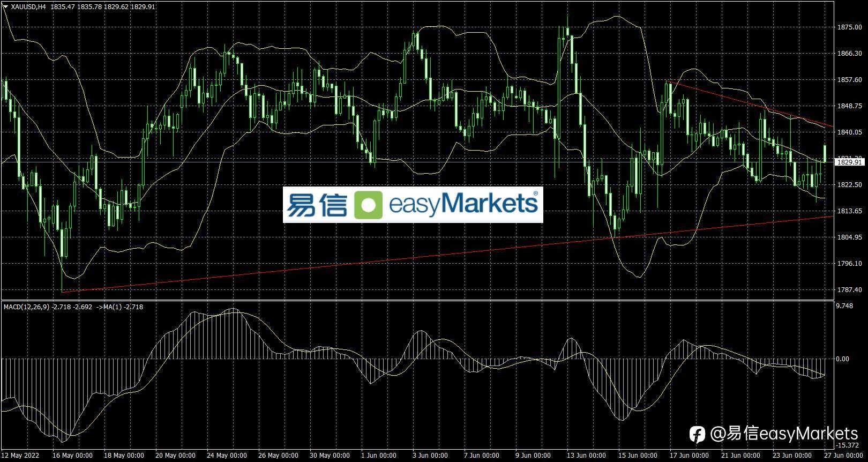Click the small triangle icon before XAUUSD,H4
868x462 pixels.
pyautogui.click(x=5, y=7)
